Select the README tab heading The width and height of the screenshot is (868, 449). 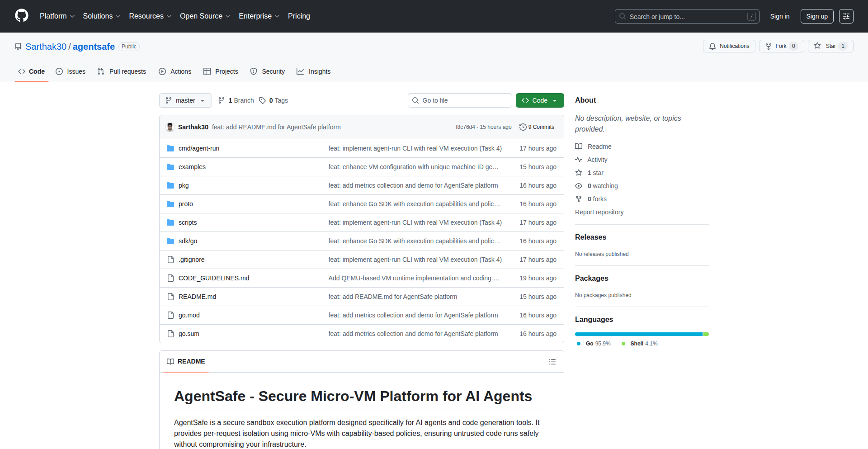coord(186,361)
